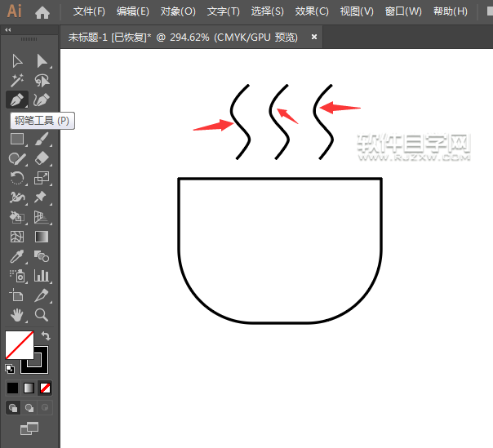Open the 效果(C) menu
Screen dimensions: 493x448
click(312, 11)
